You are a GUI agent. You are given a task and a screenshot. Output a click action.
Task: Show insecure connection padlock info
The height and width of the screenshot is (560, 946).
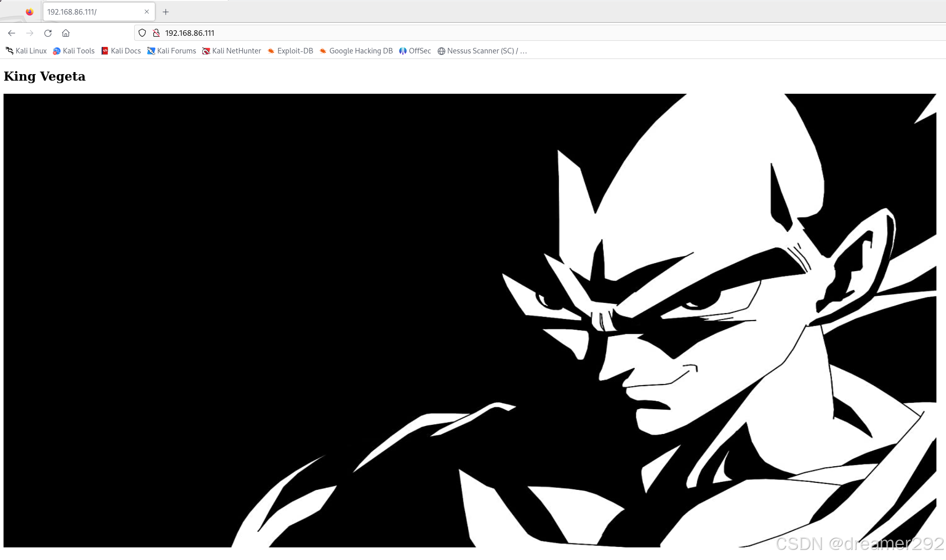[x=156, y=33]
